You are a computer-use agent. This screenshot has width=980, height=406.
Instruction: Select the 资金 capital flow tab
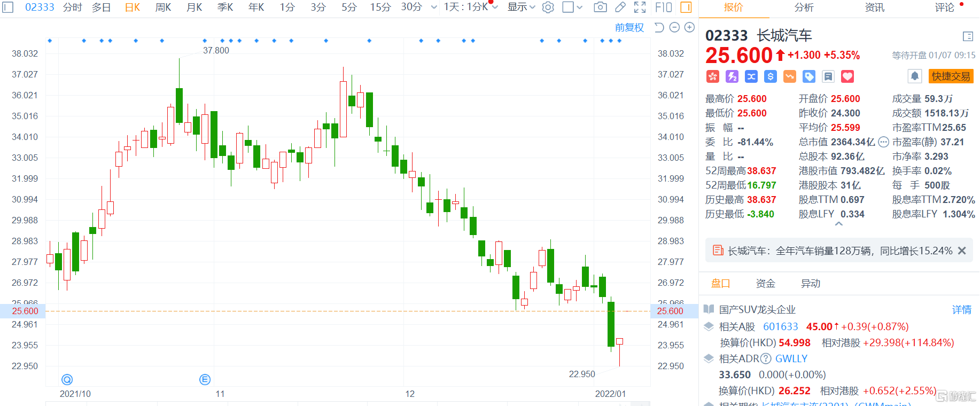[x=765, y=284]
